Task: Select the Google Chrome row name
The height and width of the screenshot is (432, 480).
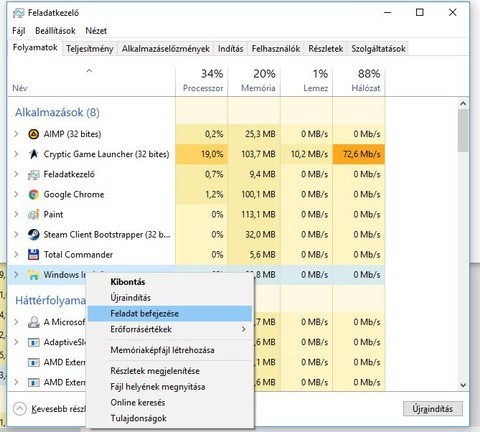Action: pos(74,195)
